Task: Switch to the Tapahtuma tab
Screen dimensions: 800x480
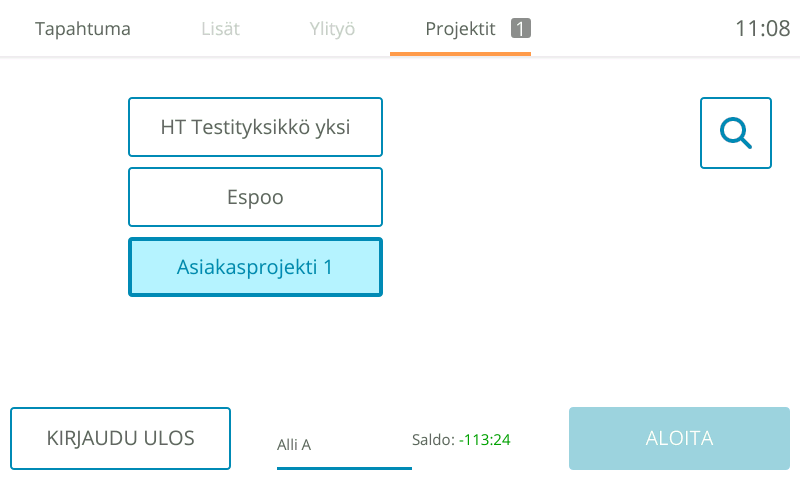Action: (83, 29)
